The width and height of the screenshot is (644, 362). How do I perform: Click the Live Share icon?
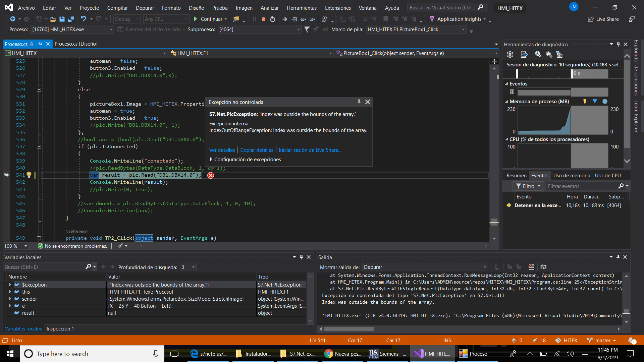(x=591, y=19)
